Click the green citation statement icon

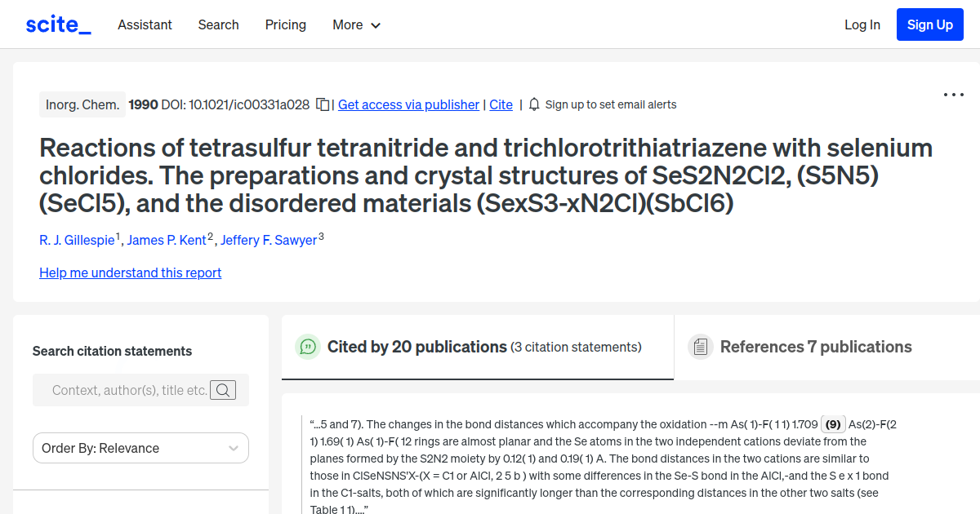(x=307, y=347)
